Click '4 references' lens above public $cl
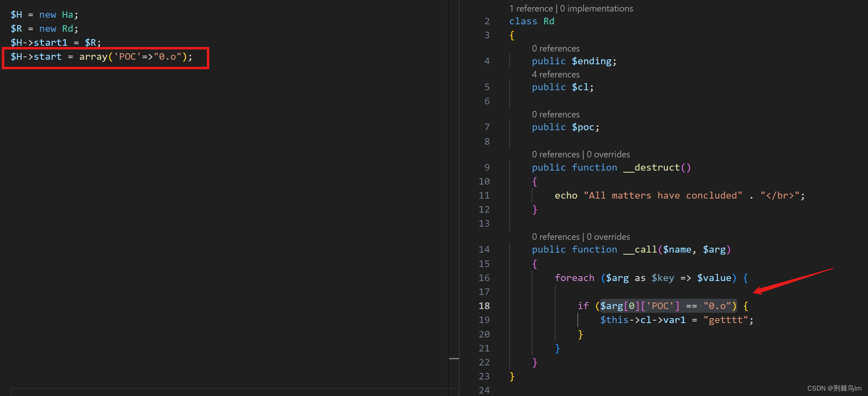This screenshot has width=868, height=396. [556, 74]
